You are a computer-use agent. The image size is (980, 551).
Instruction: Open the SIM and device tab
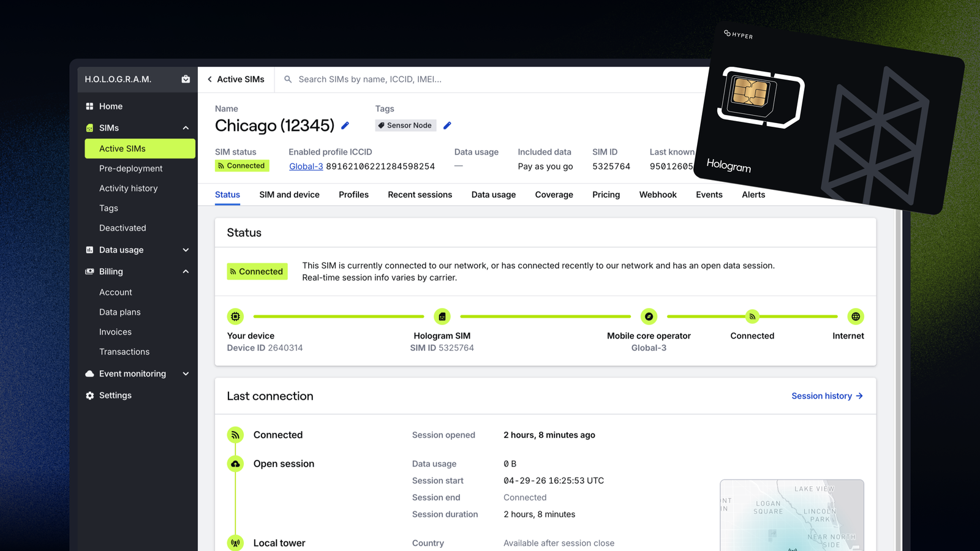289,195
